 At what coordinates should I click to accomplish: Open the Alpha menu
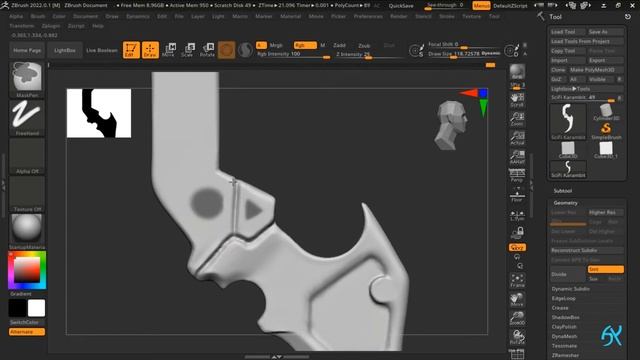[16, 16]
